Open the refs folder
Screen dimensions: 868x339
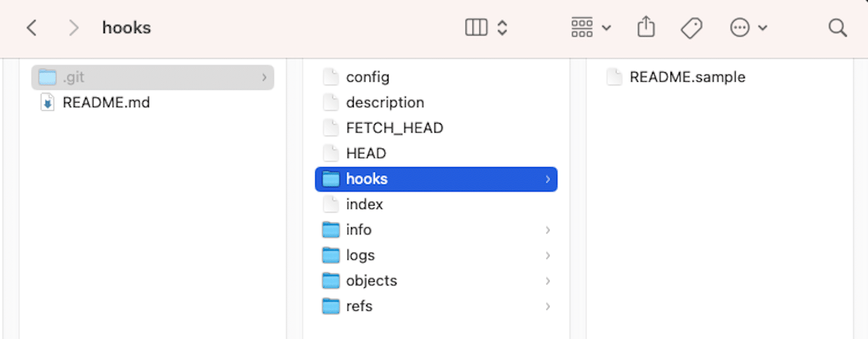(x=359, y=306)
